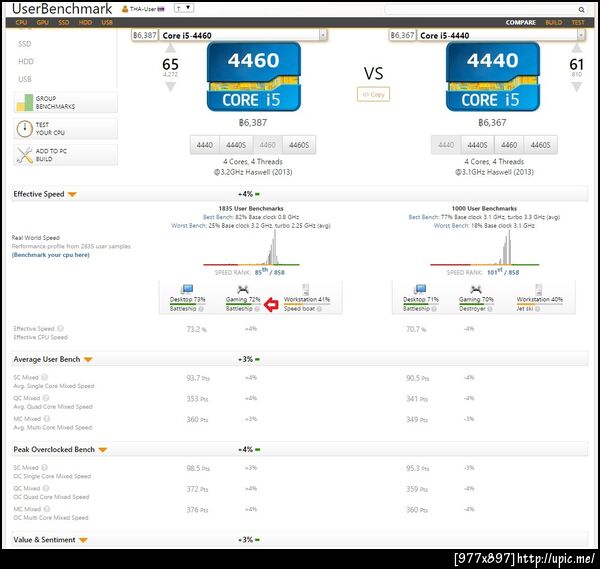Click the THA-User profile icon

point(125,9)
